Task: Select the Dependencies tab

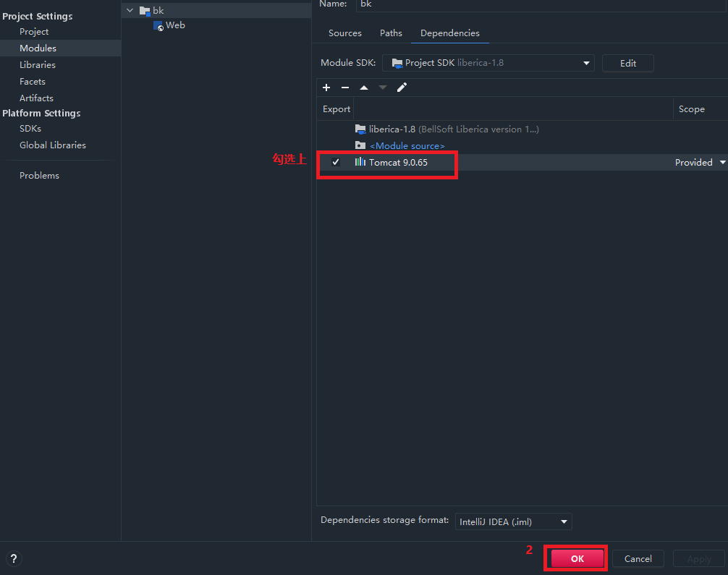Action: [x=450, y=33]
